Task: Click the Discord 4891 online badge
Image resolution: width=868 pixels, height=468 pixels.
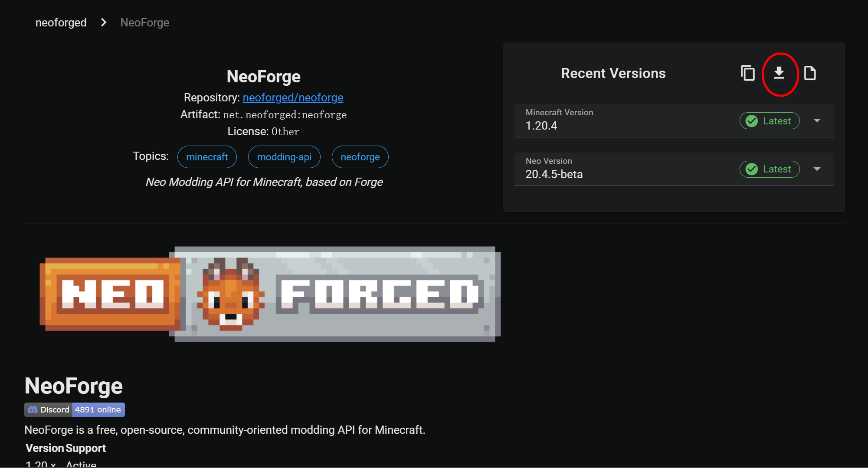Action: pos(75,409)
